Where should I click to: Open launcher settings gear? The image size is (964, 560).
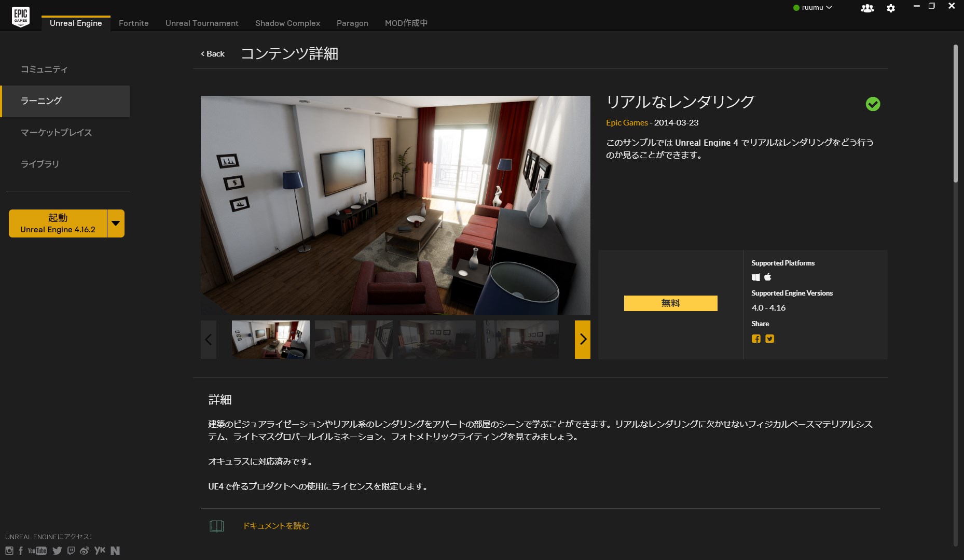click(x=891, y=8)
